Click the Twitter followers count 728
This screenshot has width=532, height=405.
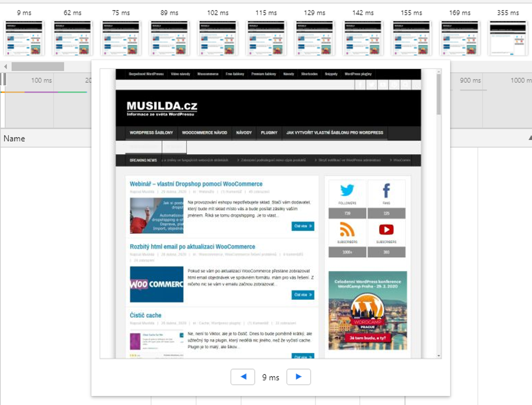click(x=347, y=214)
